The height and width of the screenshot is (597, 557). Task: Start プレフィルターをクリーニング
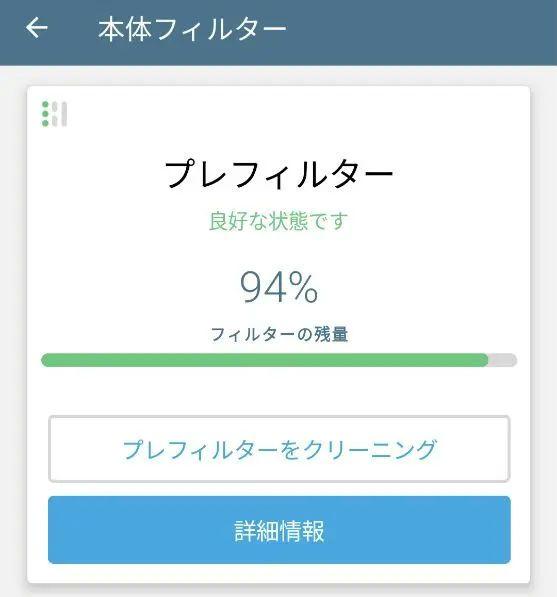point(279,449)
